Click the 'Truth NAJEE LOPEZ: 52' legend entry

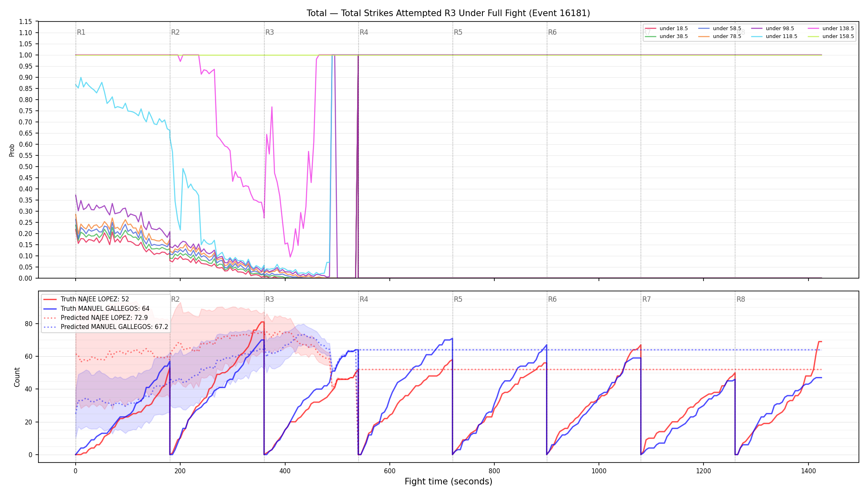tap(86, 299)
